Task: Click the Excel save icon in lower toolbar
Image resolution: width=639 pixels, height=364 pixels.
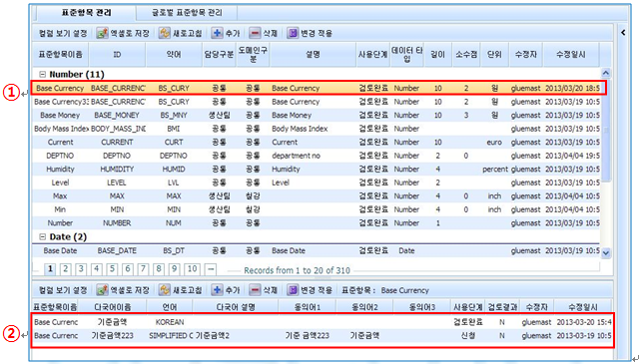Action: (102, 290)
